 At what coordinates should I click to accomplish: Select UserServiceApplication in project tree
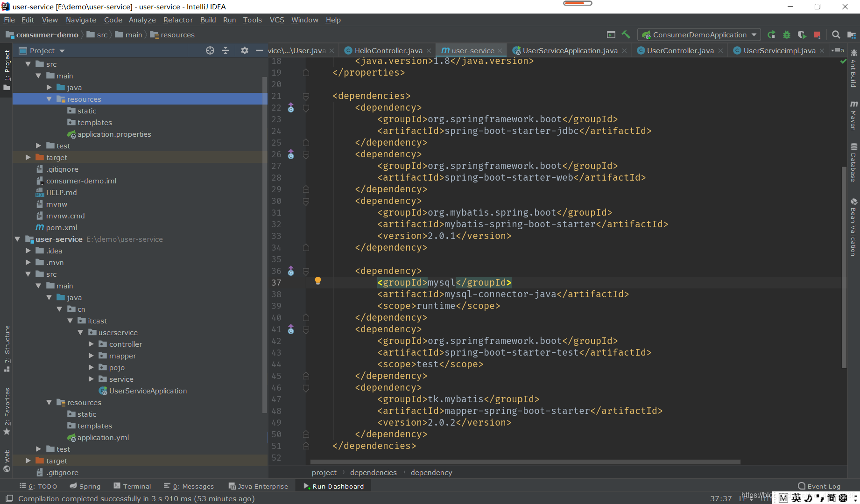click(x=143, y=391)
